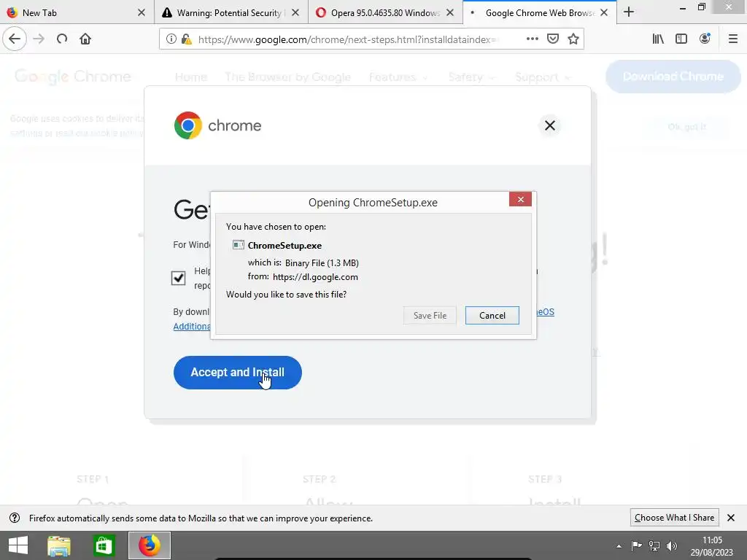Click the forward navigation arrow
The image size is (747, 560).
pos(39,39)
